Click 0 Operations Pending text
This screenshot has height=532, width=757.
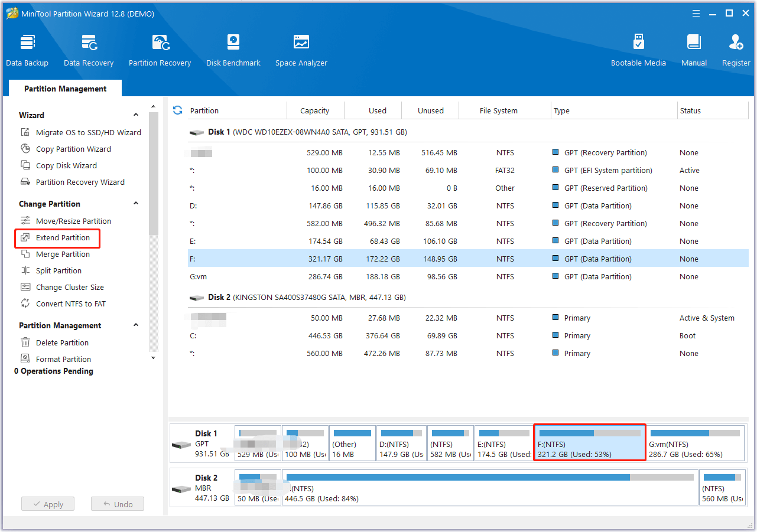pos(54,371)
